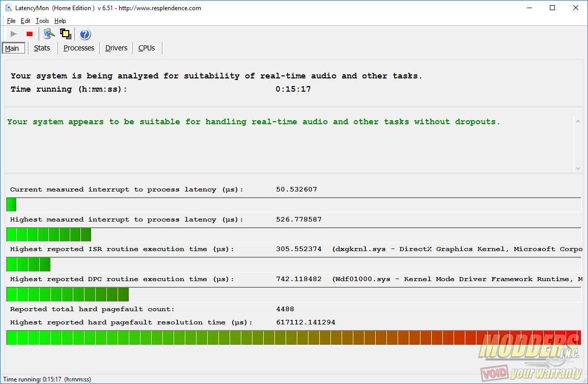Start monitoring with the play button
The height and width of the screenshot is (384, 588).
[x=14, y=34]
